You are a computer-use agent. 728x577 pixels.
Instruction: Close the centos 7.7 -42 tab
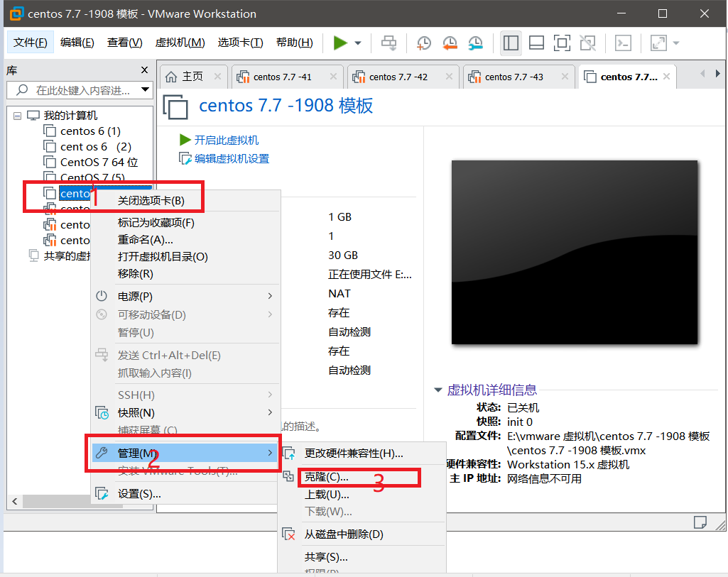coord(449,77)
